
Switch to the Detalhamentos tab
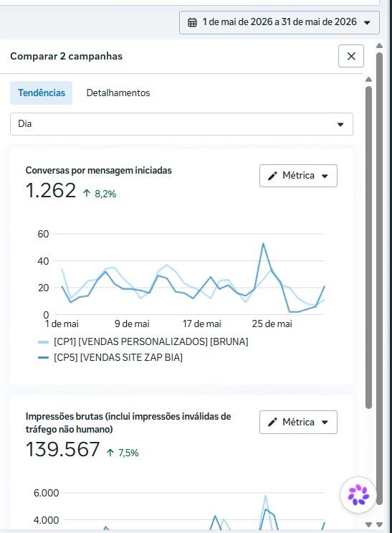pyautogui.click(x=118, y=93)
